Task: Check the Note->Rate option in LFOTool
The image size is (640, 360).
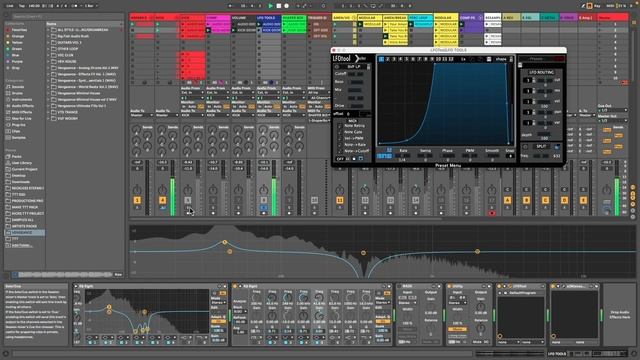Action: (x=340, y=145)
